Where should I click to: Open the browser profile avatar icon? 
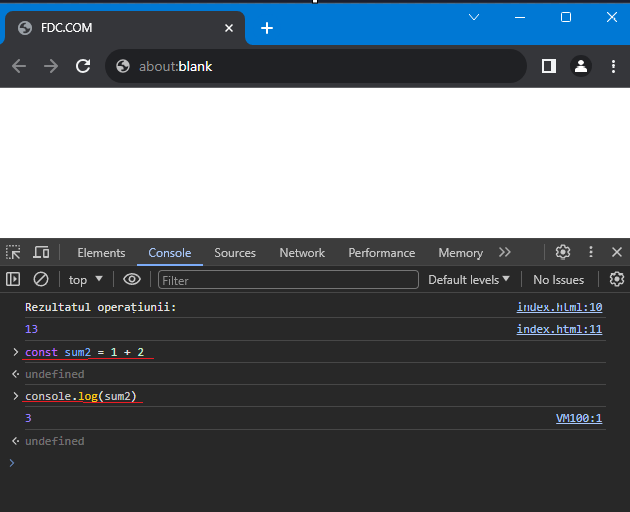click(x=581, y=66)
